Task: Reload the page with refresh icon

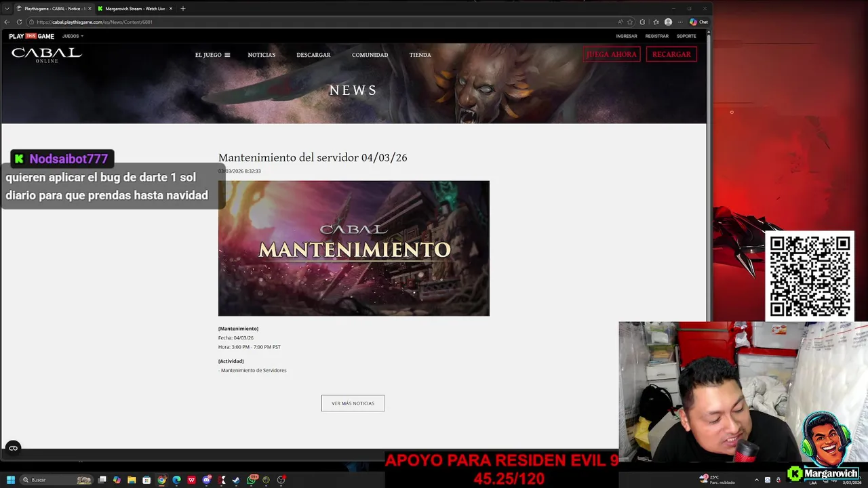Action: pos(19,22)
